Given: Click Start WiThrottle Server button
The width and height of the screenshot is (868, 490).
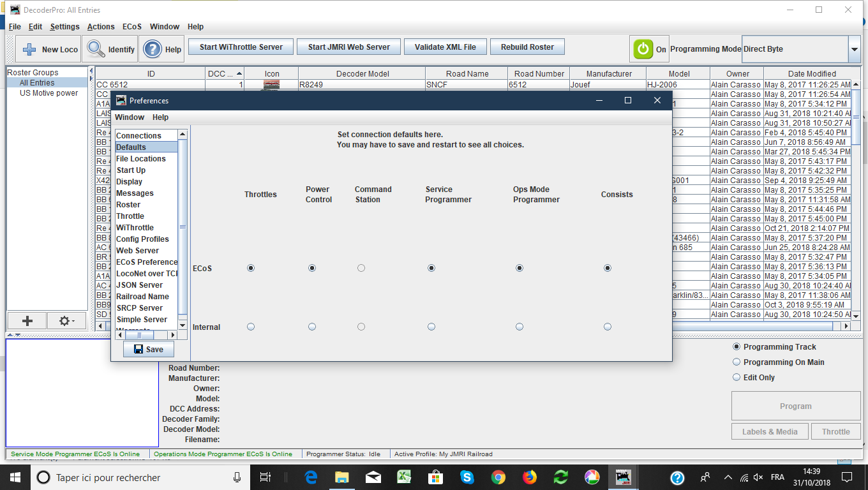Looking at the screenshot, I should (241, 47).
